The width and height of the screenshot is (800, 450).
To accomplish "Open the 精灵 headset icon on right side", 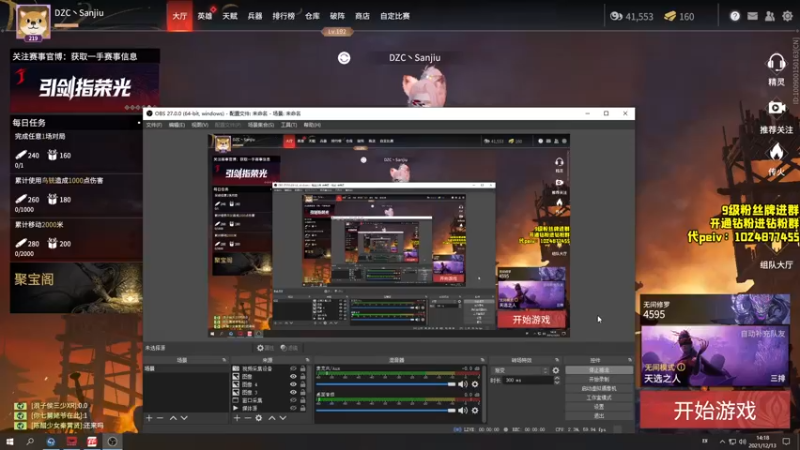I will tap(776, 64).
